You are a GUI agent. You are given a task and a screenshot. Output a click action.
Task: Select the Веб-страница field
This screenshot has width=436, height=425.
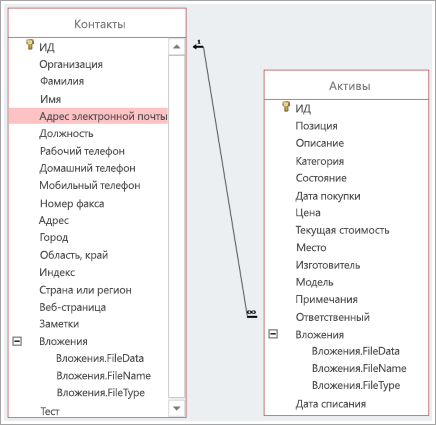[73, 307]
